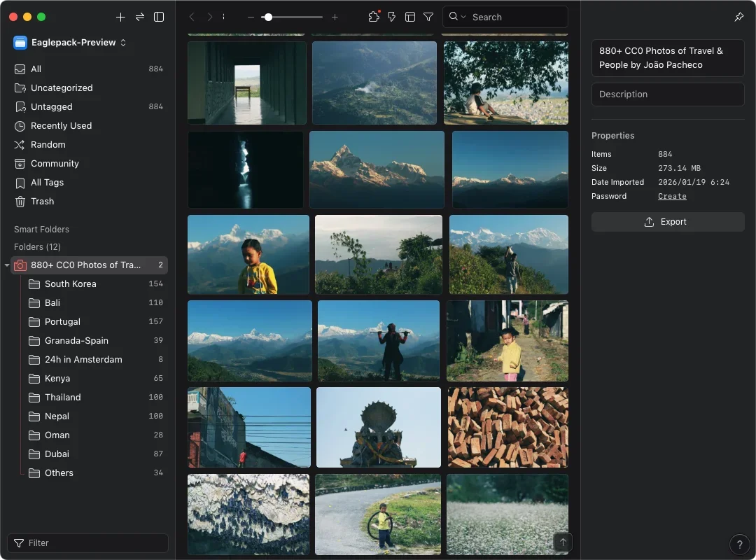Toggle the sidebar panel visibility
Viewport: 756px width, 560px height.
(x=159, y=17)
